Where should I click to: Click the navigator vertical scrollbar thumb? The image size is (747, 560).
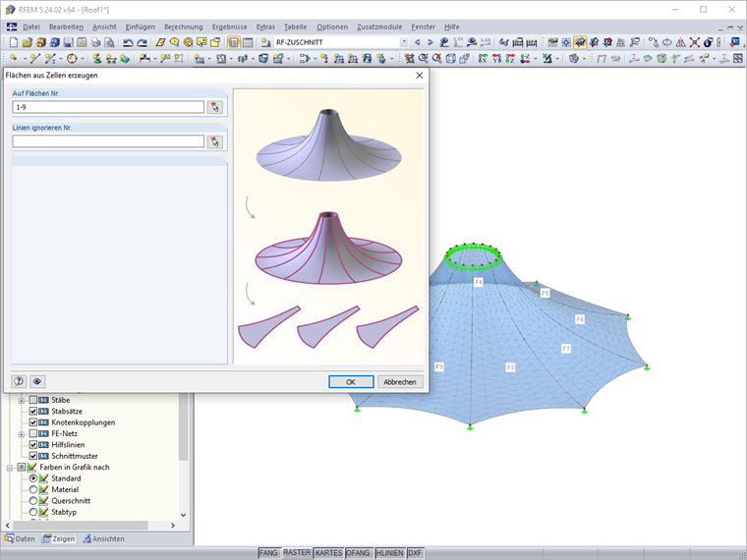click(x=184, y=426)
